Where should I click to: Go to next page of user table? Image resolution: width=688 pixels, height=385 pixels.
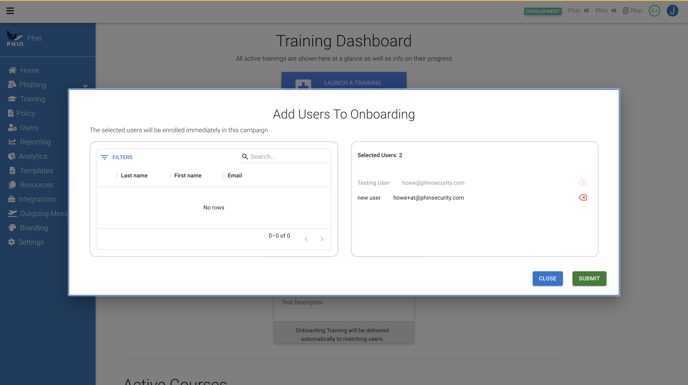click(322, 239)
